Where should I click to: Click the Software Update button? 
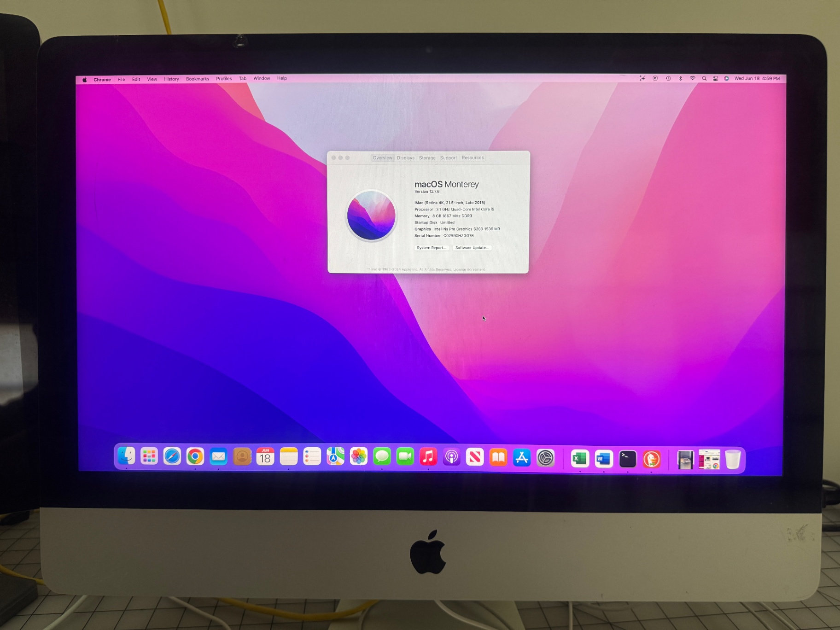click(472, 248)
